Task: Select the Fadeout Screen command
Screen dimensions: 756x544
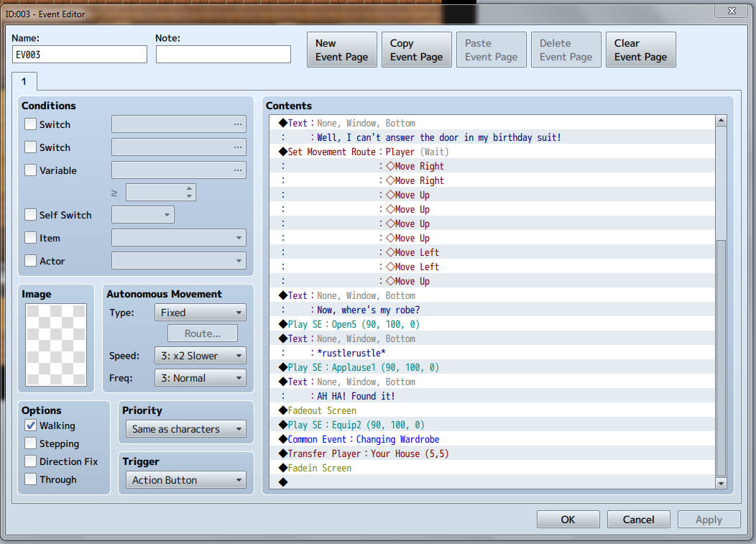Action: [492, 410]
